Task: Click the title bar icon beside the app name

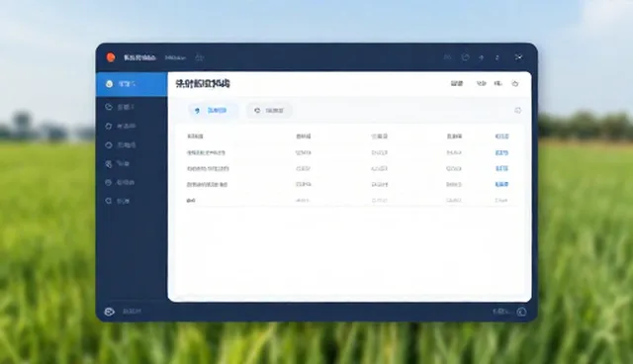Action: (199, 57)
